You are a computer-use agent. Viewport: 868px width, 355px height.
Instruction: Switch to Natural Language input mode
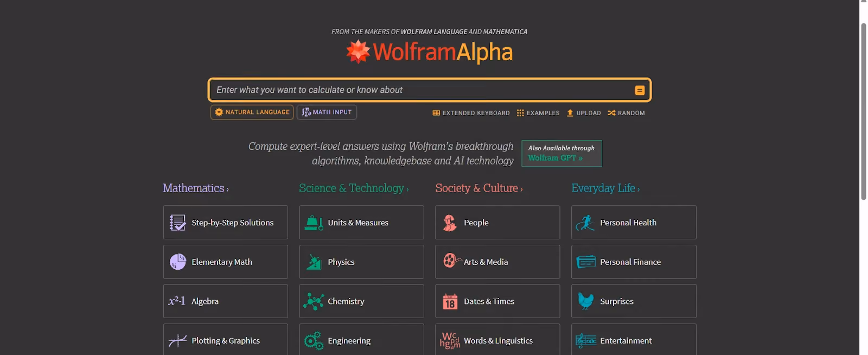[x=252, y=112]
